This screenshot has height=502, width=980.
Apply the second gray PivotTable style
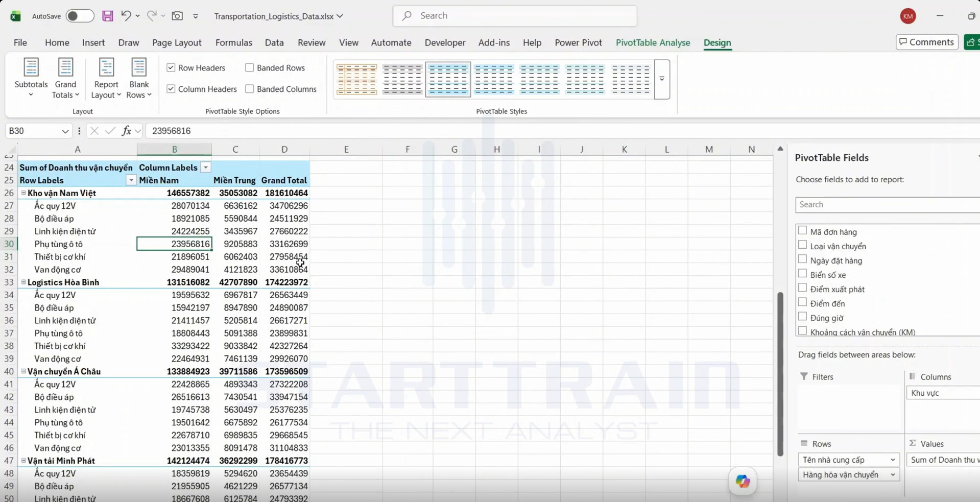point(402,79)
